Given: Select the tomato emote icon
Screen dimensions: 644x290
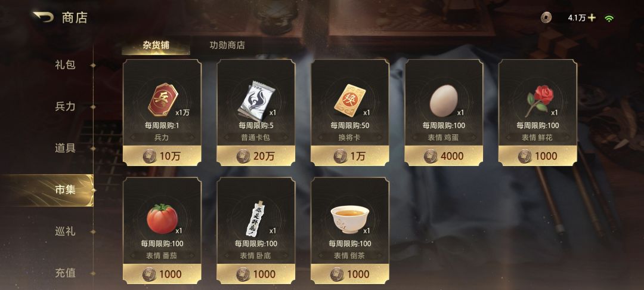Looking at the screenshot, I should click(162, 218).
